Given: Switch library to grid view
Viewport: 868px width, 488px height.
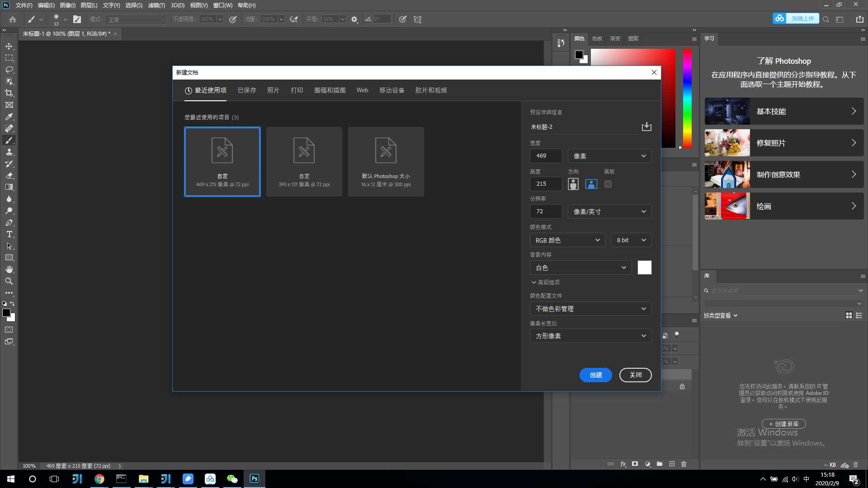Looking at the screenshot, I should [x=849, y=315].
